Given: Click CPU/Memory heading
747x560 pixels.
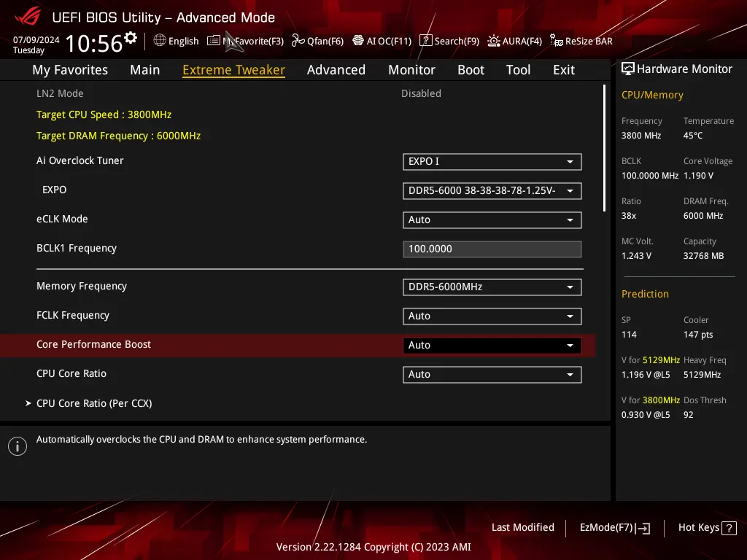Looking at the screenshot, I should click(652, 95).
